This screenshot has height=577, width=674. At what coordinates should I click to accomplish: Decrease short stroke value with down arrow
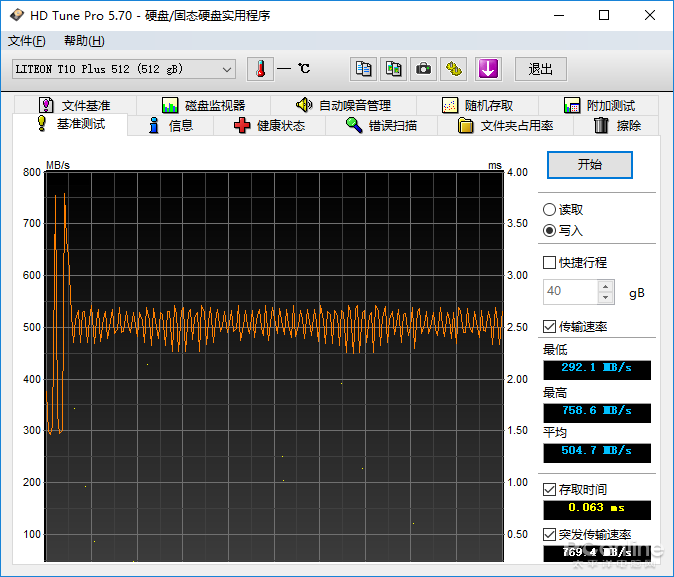tap(605, 298)
